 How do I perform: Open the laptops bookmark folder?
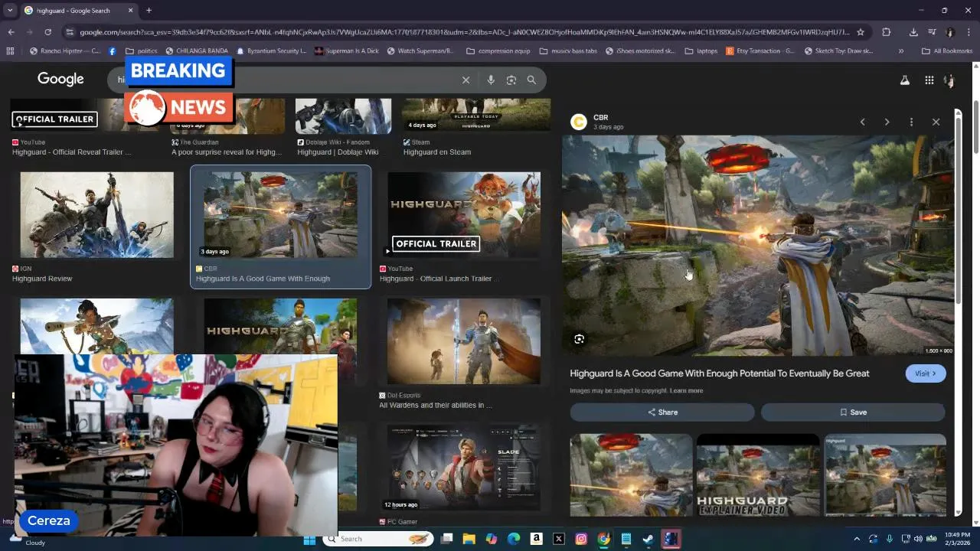tap(701, 51)
